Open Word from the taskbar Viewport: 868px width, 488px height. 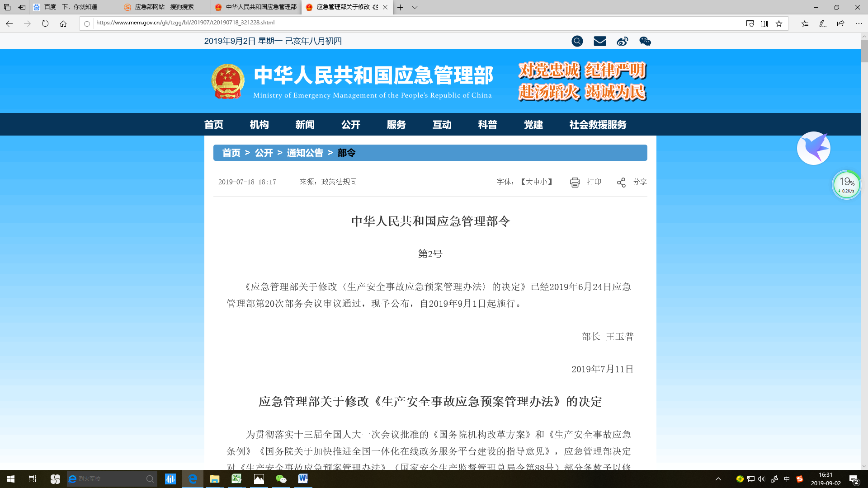pyautogui.click(x=302, y=479)
